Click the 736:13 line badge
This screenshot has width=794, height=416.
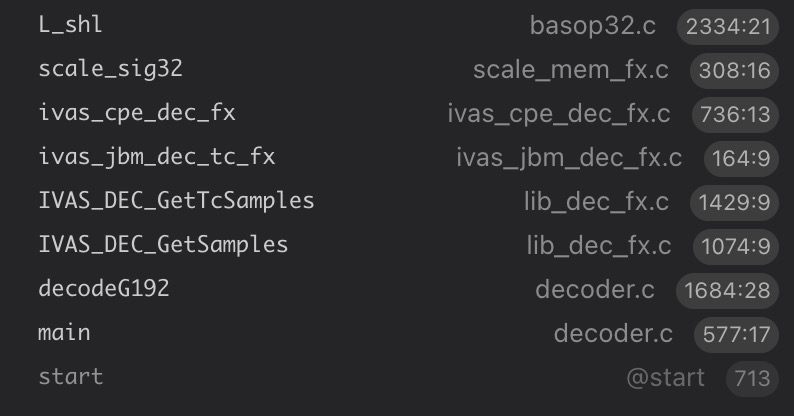(734, 114)
